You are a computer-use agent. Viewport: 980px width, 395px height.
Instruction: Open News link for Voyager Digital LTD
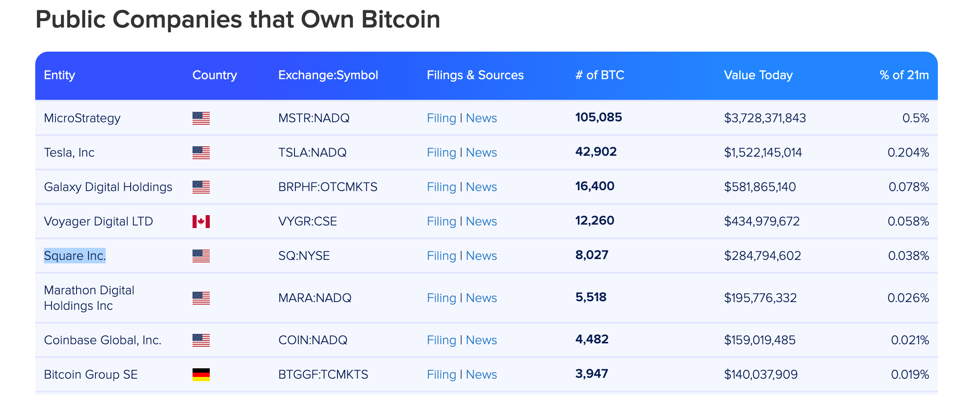click(x=481, y=221)
